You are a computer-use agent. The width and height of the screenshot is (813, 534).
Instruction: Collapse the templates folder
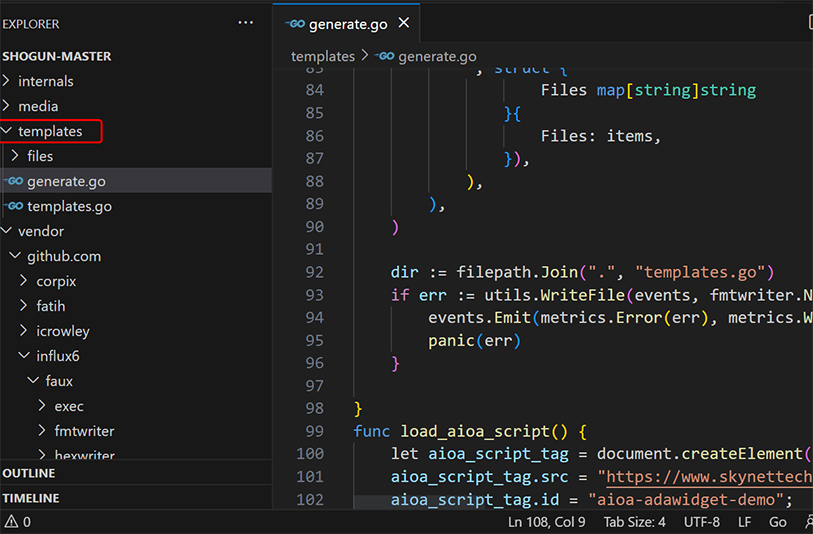[50, 131]
